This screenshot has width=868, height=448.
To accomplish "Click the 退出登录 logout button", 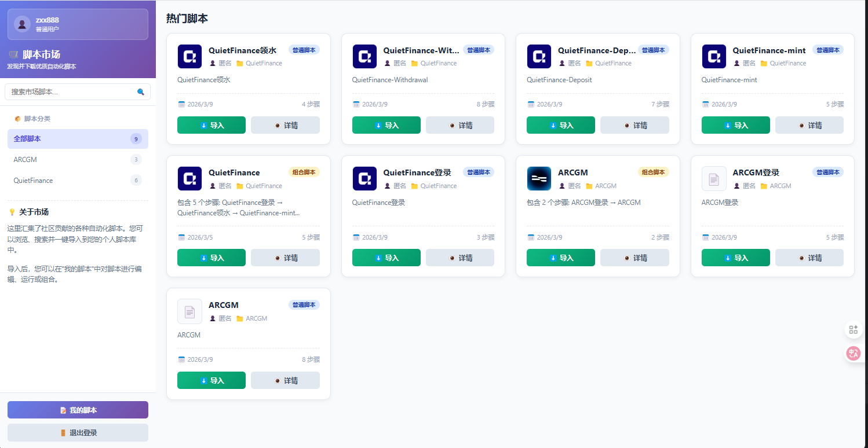I will (78, 432).
